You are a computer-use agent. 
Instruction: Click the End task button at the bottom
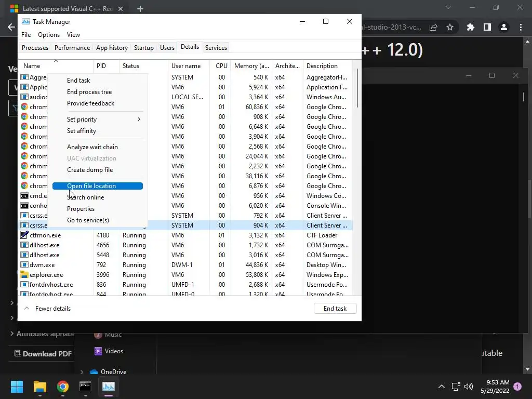(335, 309)
